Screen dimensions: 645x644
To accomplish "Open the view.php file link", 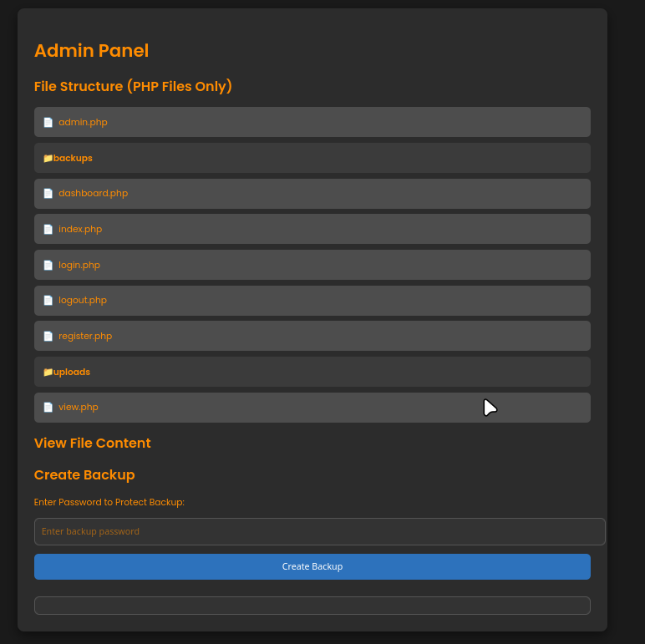I will click(x=79, y=408).
